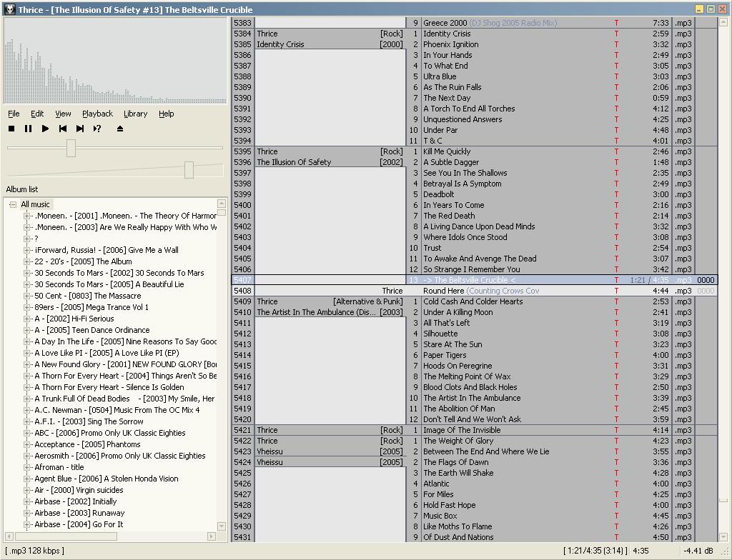The image size is (732, 560).
Task: Expand Aerosmith Promo Only UK Classic Eighties
Action: point(27,456)
